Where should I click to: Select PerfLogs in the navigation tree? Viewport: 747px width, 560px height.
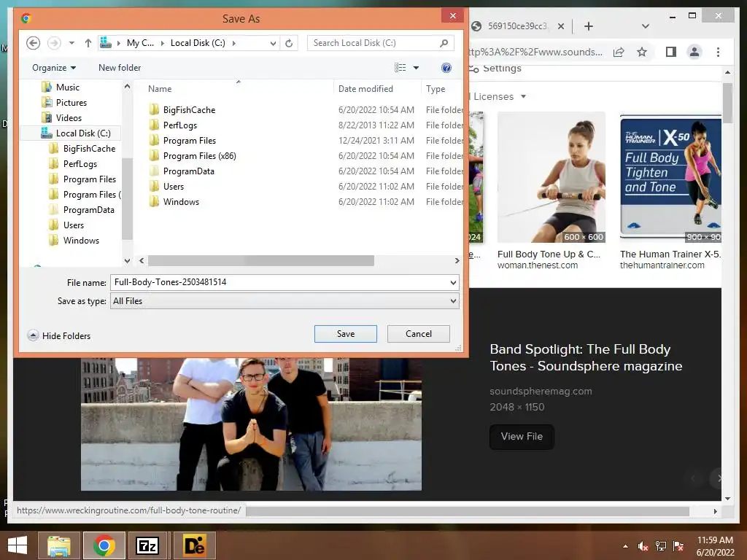80,164
